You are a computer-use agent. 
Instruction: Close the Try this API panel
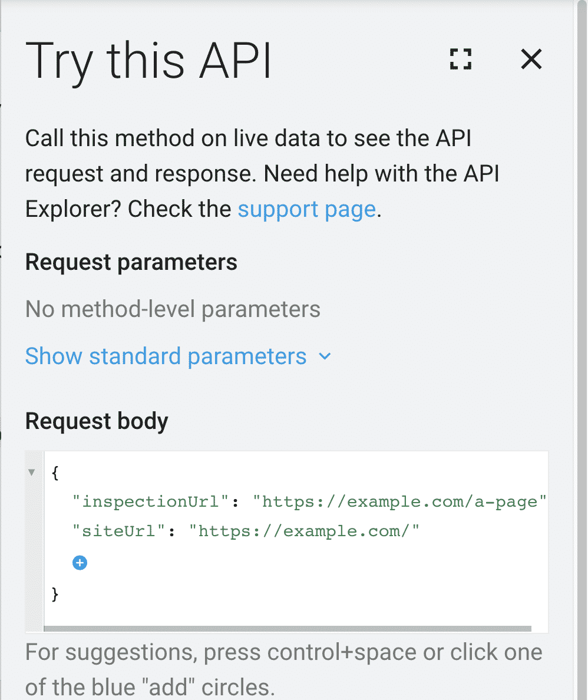pyautogui.click(x=531, y=59)
